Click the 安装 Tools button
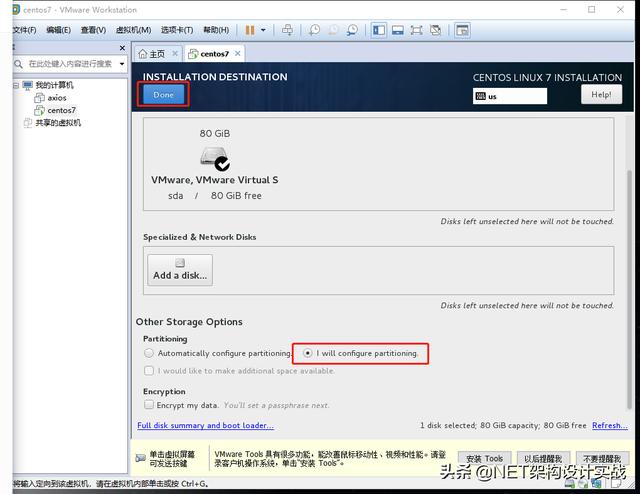Viewport: 640px width, 494px height. 484,459
